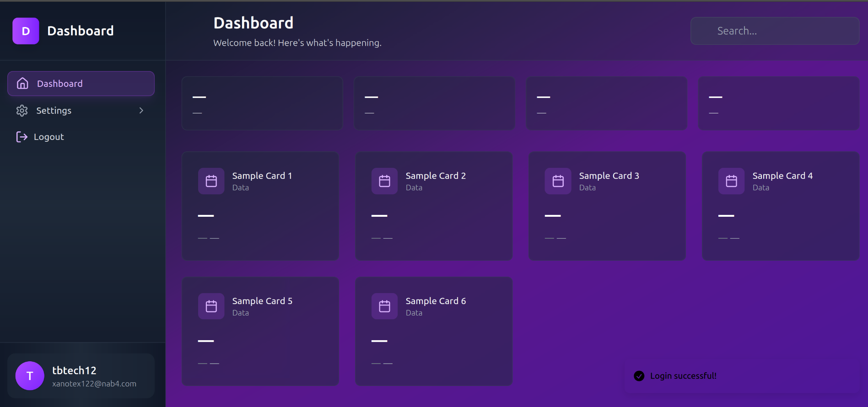Click the xanotex122@nab4.com email text
868x407 pixels.
click(x=94, y=384)
